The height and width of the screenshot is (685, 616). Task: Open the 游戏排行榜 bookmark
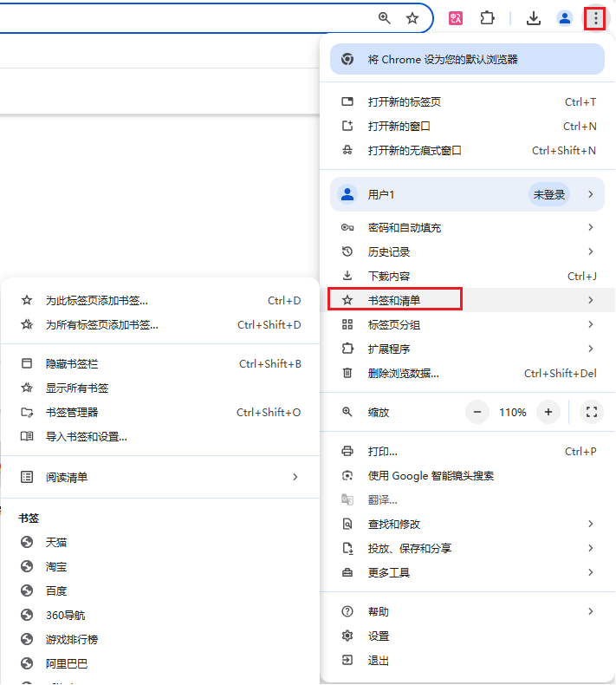160,640
